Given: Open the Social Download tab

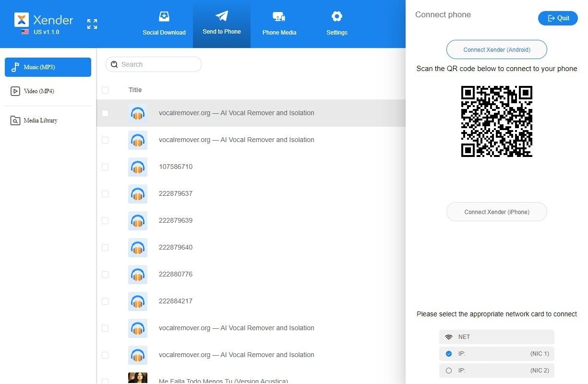Looking at the screenshot, I should tap(164, 24).
